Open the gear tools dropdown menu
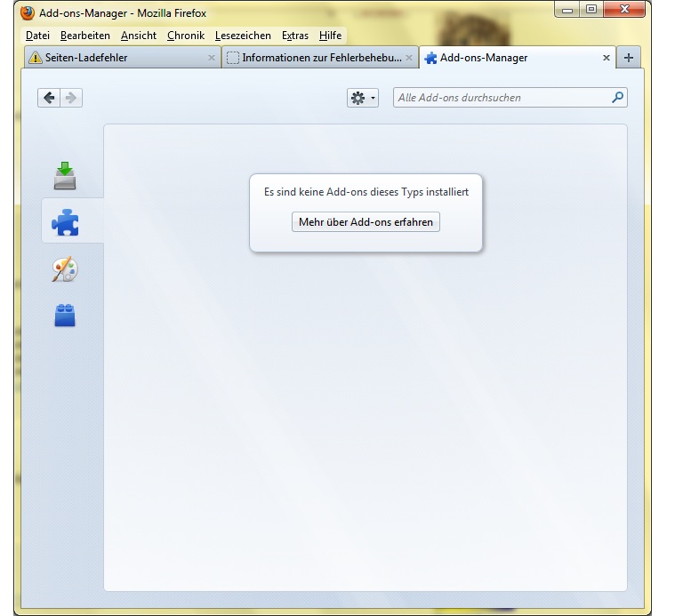This screenshot has height=616, width=683. click(x=363, y=98)
